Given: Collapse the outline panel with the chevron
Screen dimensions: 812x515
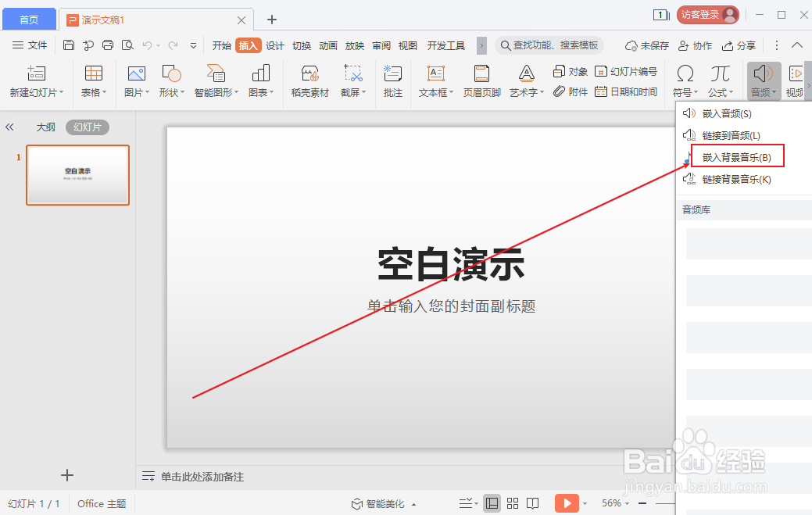Looking at the screenshot, I should [x=9, y=126].
